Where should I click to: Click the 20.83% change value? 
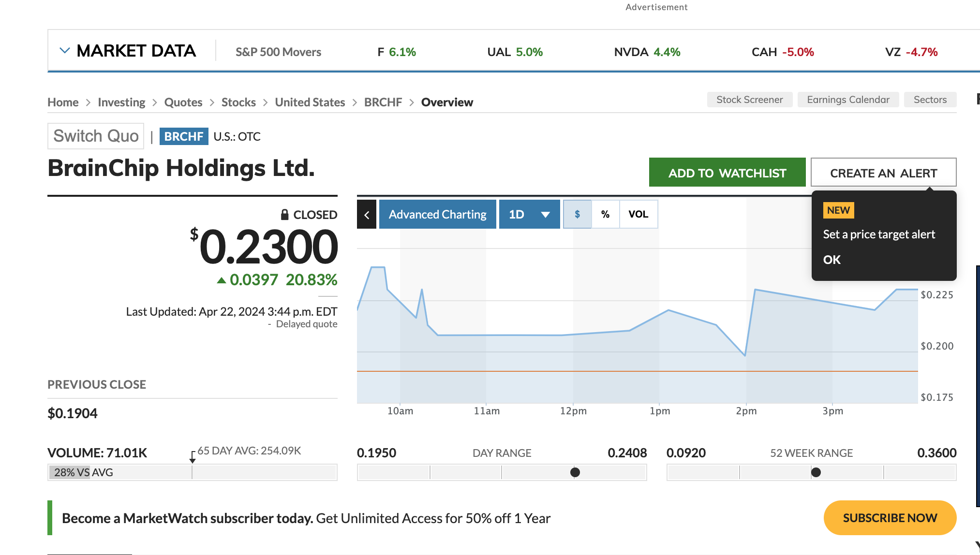(x=312, y=279)
